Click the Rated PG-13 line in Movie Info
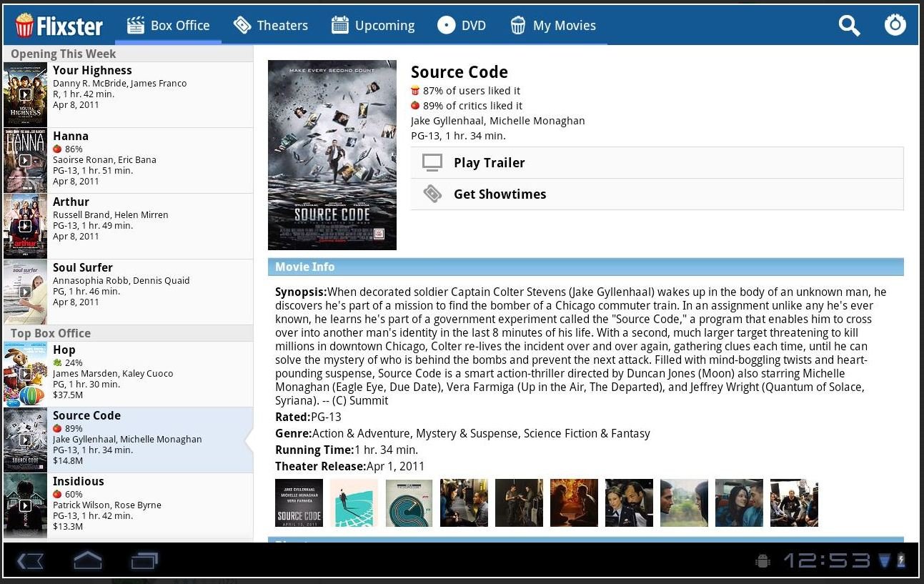 coord(309,417)
